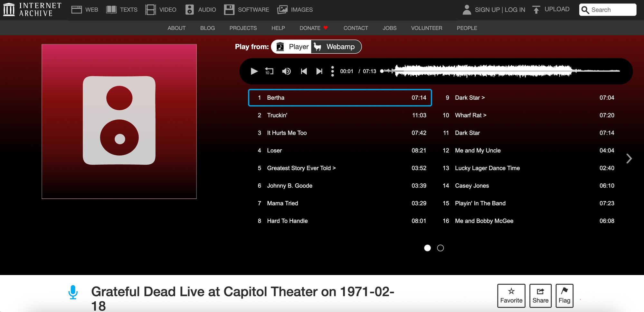Image resolution: width=644 pixels, height=312 pixels.
Task: Open the Texts section in top navigation
Action: tap(122, 10)
